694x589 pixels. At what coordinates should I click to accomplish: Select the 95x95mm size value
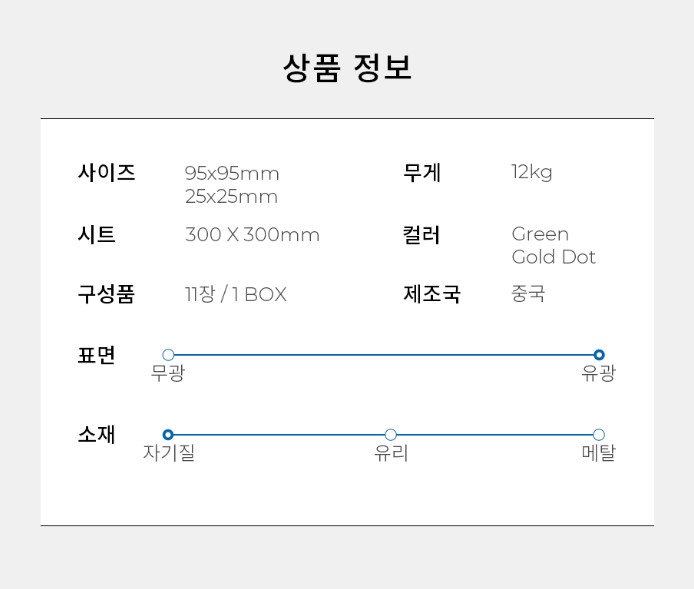[232, 173]
